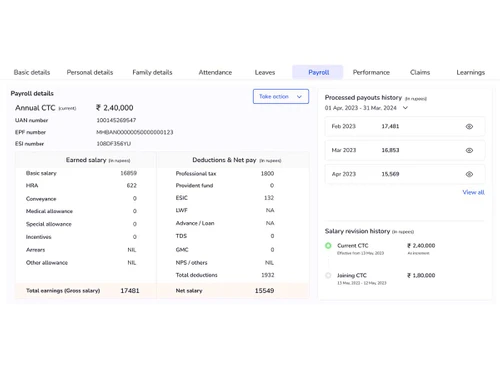Open the Claims tab
Image resolution: width=500 pixels, height=375 pixels.
(420, 72)
